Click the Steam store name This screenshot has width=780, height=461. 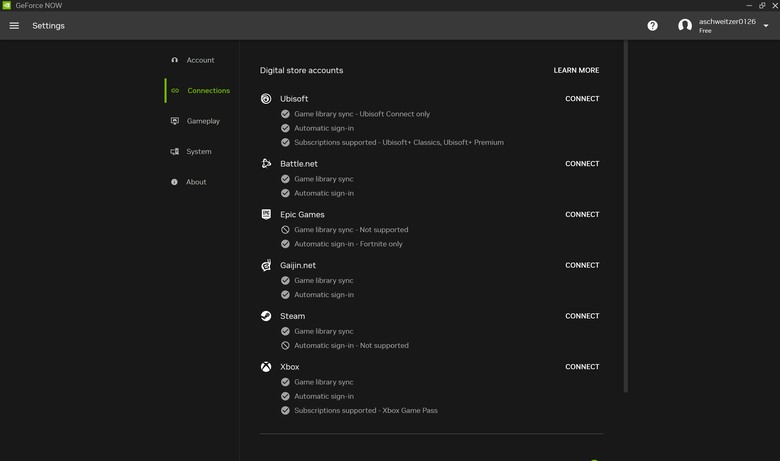292,316
